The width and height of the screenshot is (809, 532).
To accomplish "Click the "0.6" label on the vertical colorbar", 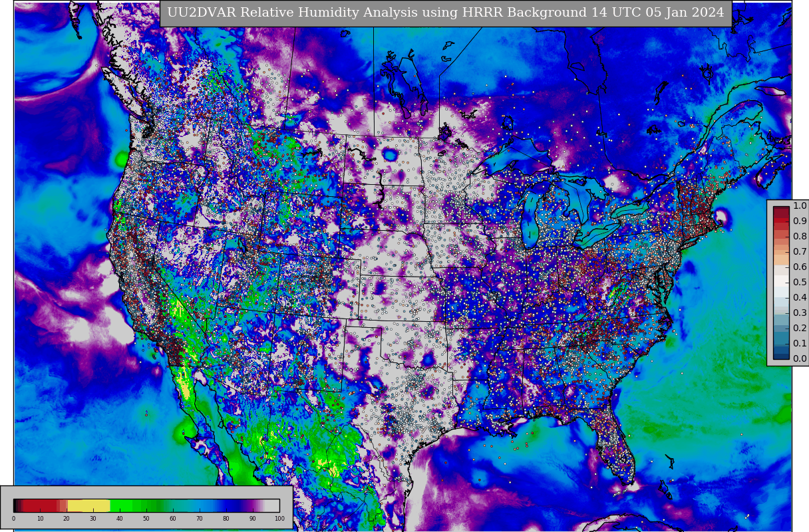I will point(800,267).
